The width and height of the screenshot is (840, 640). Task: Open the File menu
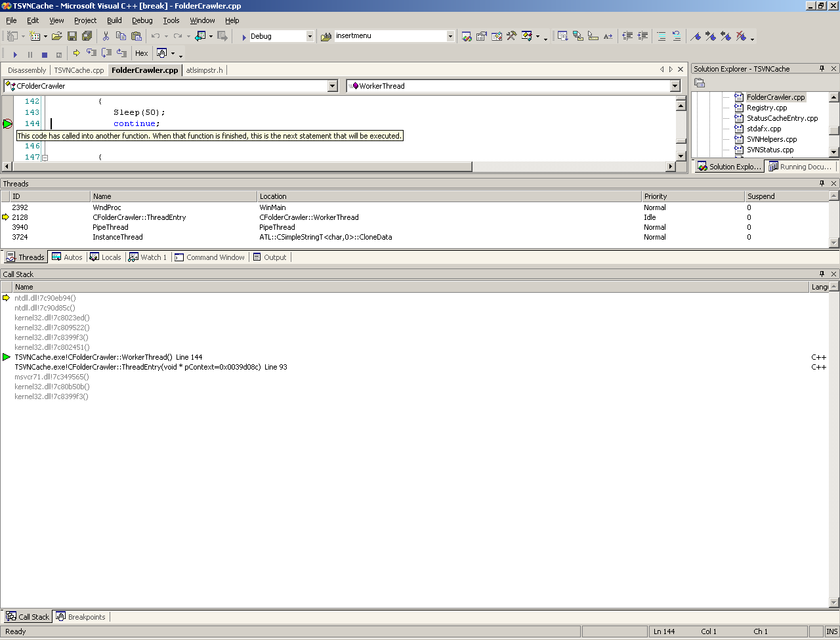point(11,20)
